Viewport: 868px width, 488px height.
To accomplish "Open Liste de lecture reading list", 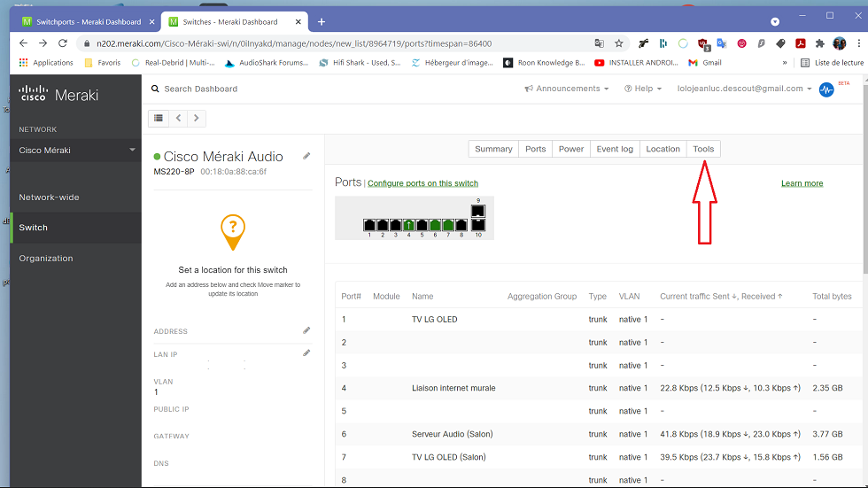I will coord(832,63).
